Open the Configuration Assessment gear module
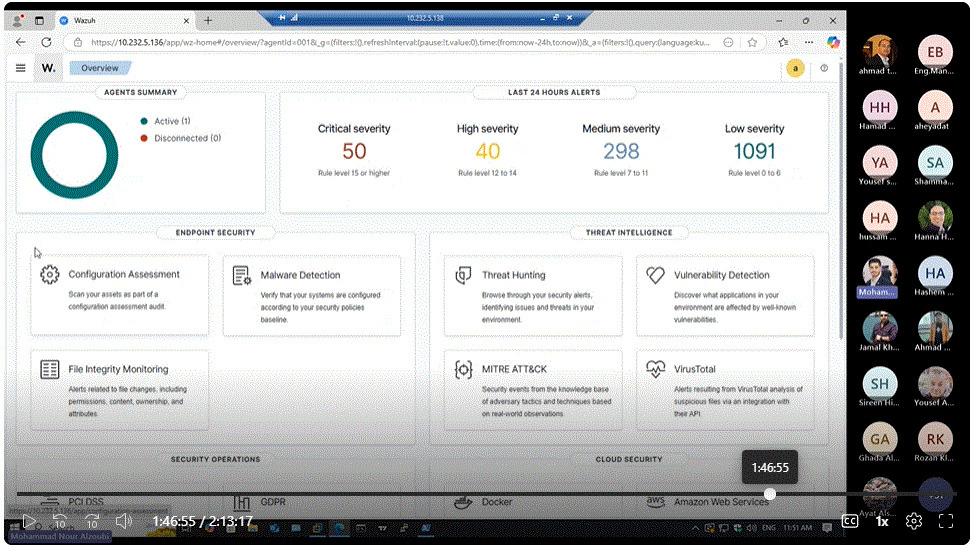Screen dimensions: 978x552 tap(50, 275)
